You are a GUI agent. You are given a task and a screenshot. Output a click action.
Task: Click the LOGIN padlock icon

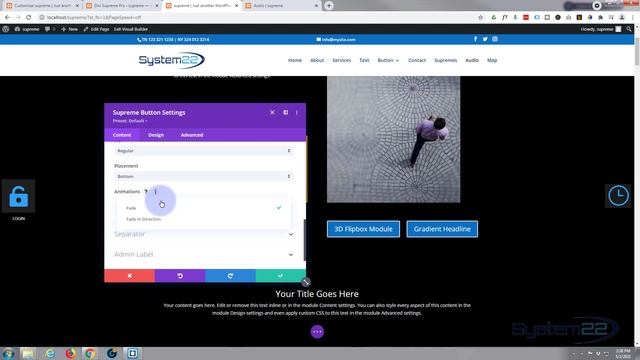pyautogui.click(x=18, y=196)
